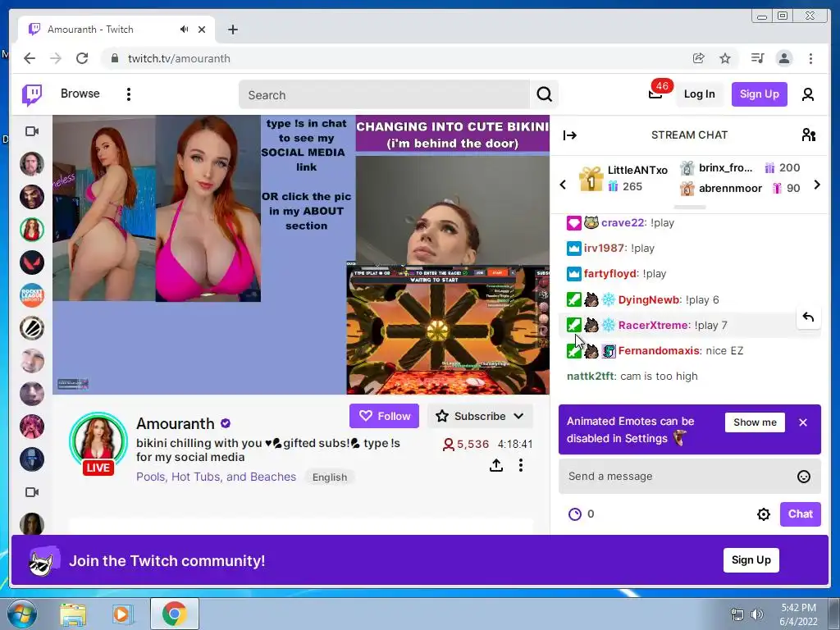Open the Valorant sidebar channel avatar

click(32, 262)
